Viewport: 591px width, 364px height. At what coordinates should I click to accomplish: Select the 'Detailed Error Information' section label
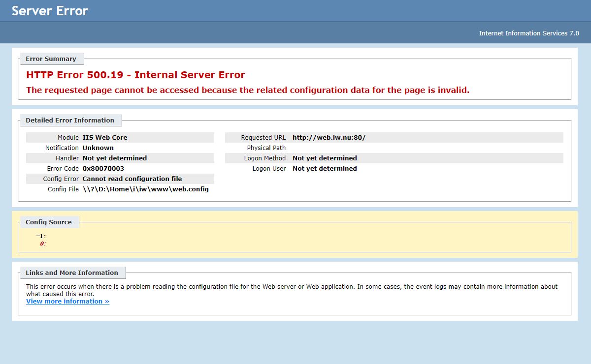point(70,120)
